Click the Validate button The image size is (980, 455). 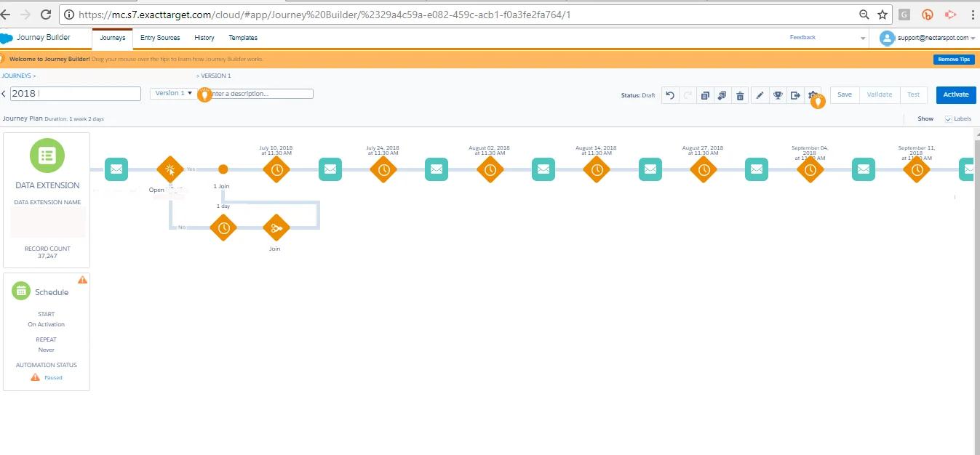(x=880, y=94)
